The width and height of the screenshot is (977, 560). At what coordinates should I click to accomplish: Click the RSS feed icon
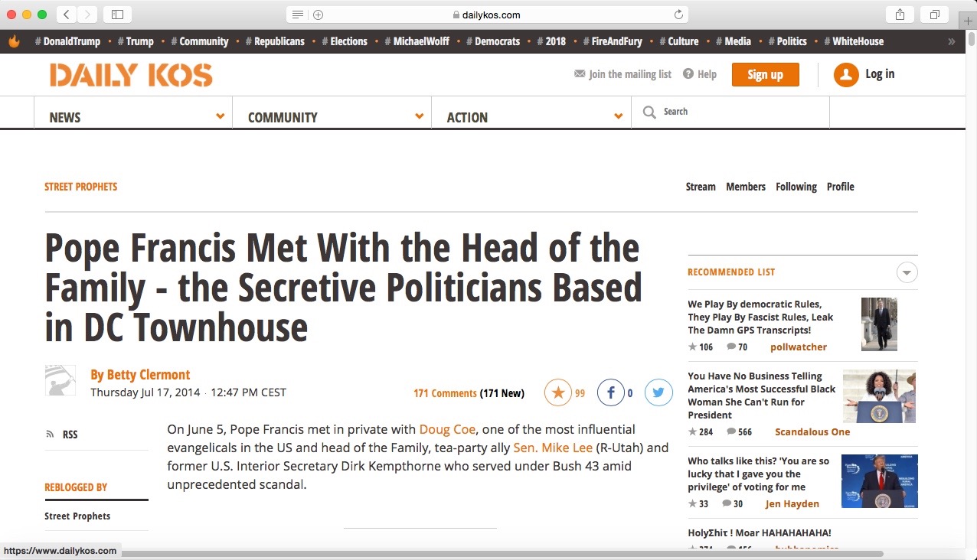(51, 435)
